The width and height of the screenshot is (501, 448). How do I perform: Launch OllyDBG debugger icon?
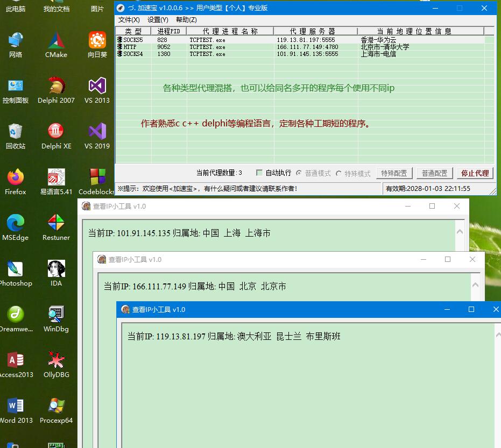point(56,365)
